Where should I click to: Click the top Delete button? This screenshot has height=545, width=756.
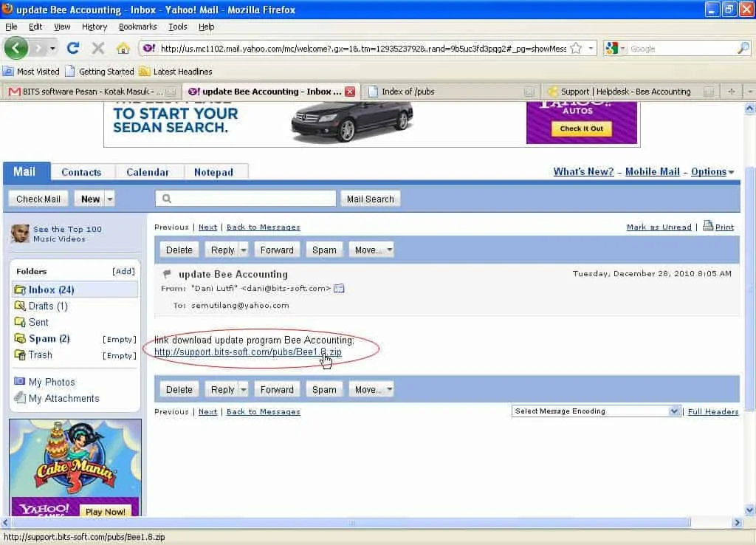pyautogui.click(x=179, y=250)
